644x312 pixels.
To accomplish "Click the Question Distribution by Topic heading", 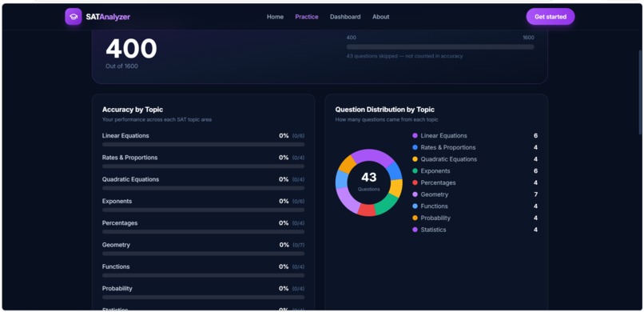I will 385,110.
